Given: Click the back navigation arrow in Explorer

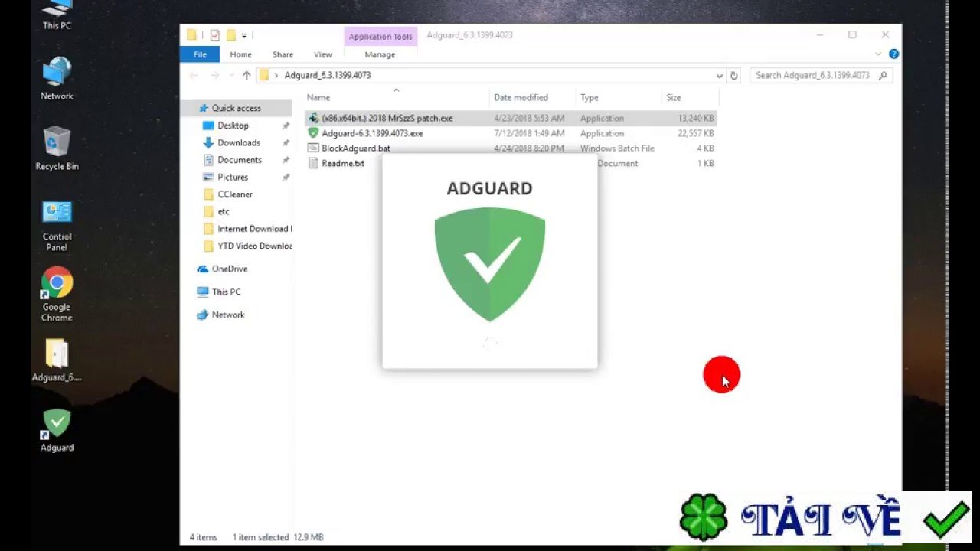Looking at the screenshot, I should [x=194, y=75].
